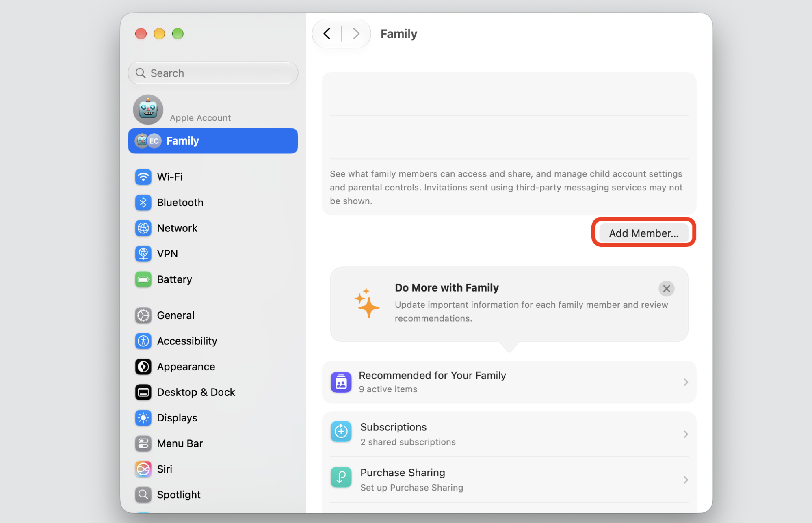812x523 pixels.
Task: Click the Subscriptions icon
Action: [341, 432]
